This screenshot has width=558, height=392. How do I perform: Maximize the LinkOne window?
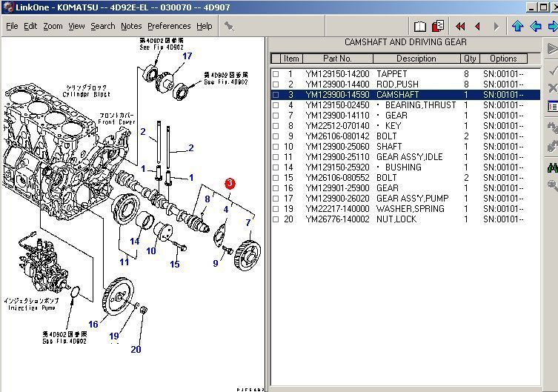tap(543, 7)
